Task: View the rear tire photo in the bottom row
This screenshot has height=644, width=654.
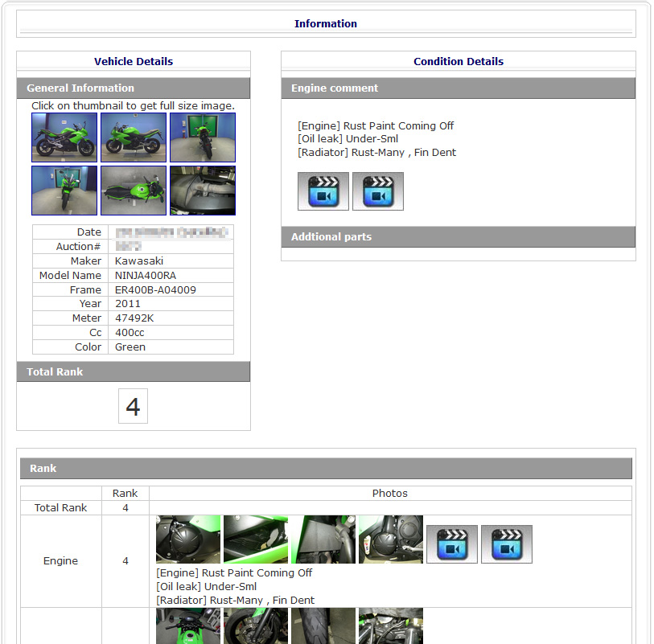Action: pos(323,626)
